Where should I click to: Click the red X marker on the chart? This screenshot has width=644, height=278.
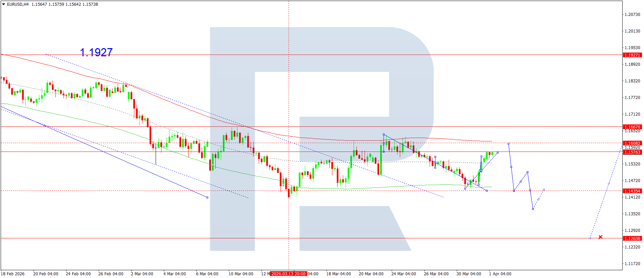600,237
